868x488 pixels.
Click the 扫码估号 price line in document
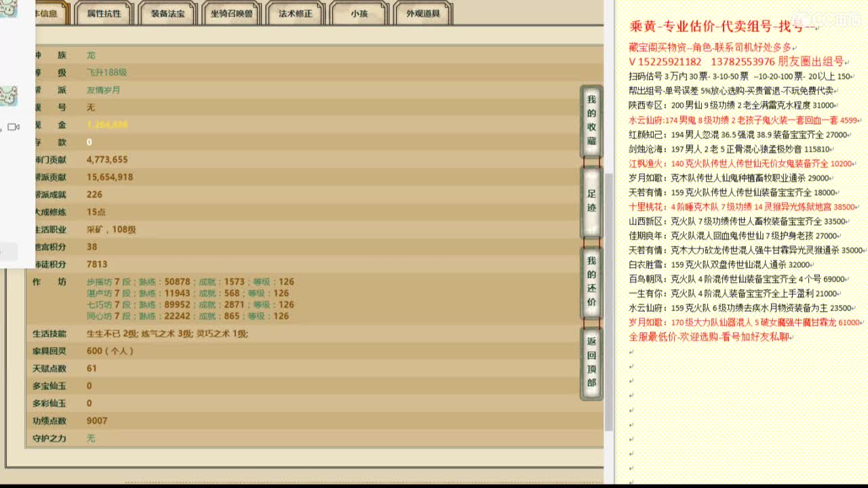click(741, 77)
